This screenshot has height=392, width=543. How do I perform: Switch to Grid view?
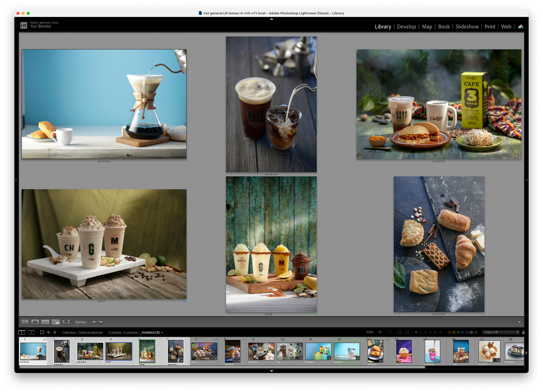(25, 322)
